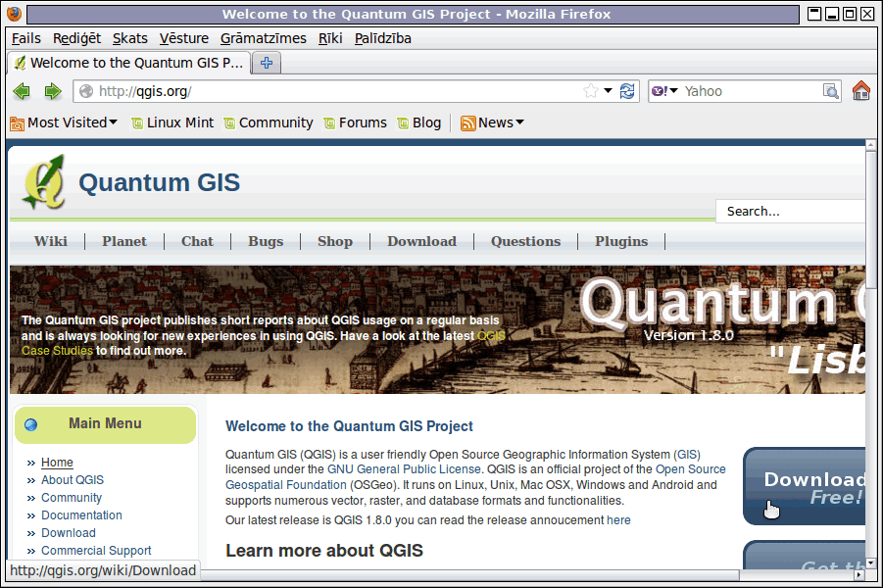The height and width of the screenshot is (588, 883).
Task: Read the release announcement 'here' link
Action: [x=618, y=520]
